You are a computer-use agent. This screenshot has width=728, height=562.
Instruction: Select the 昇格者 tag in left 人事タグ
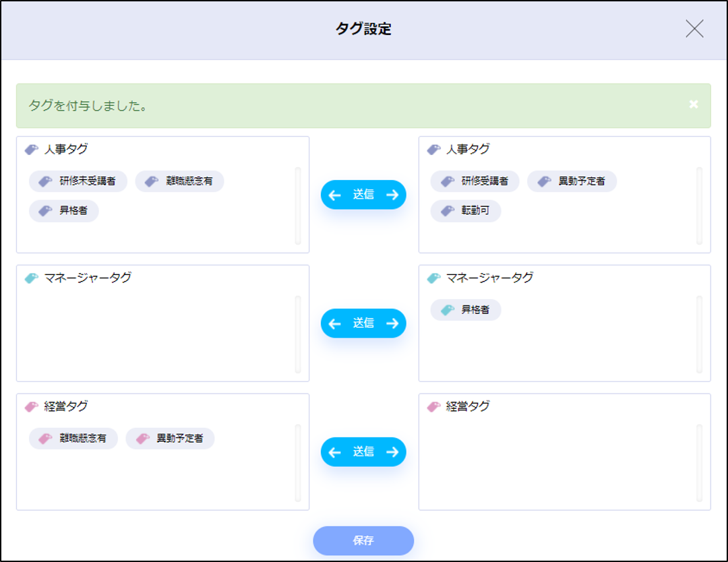[64, 211]
